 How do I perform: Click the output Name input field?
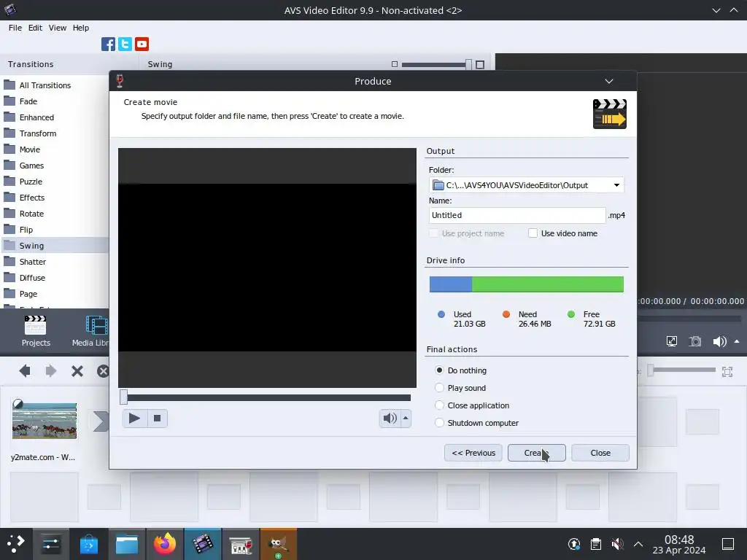[517, 215]
